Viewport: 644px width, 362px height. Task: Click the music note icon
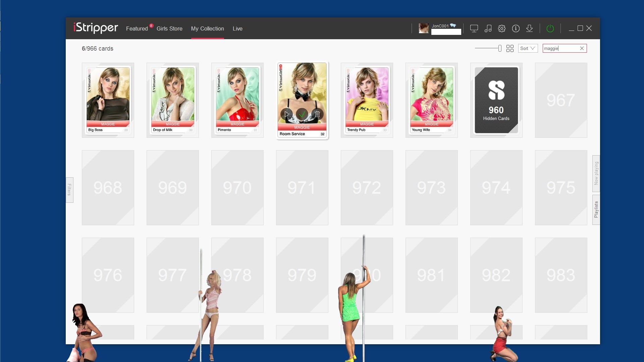click(488, 28)
